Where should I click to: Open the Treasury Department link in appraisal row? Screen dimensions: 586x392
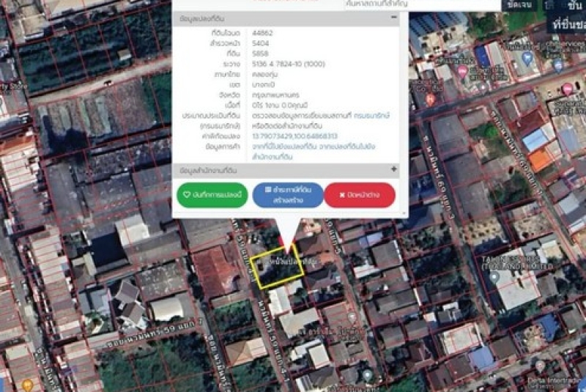click(371, 116)
